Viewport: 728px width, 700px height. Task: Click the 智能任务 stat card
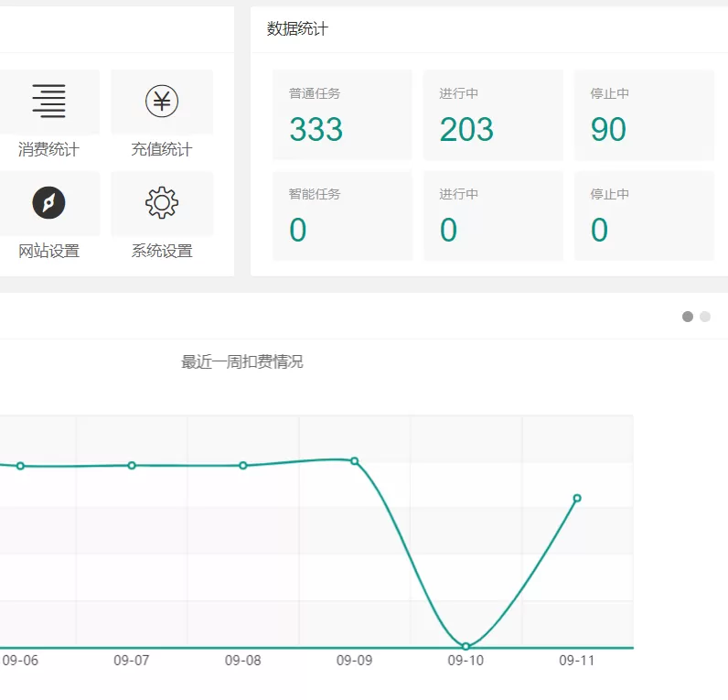click(342, 216)
